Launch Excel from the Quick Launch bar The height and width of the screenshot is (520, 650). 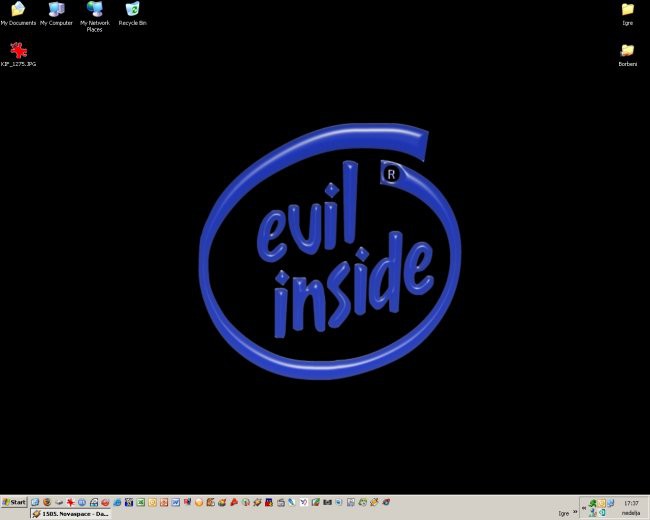coord(141,502)
